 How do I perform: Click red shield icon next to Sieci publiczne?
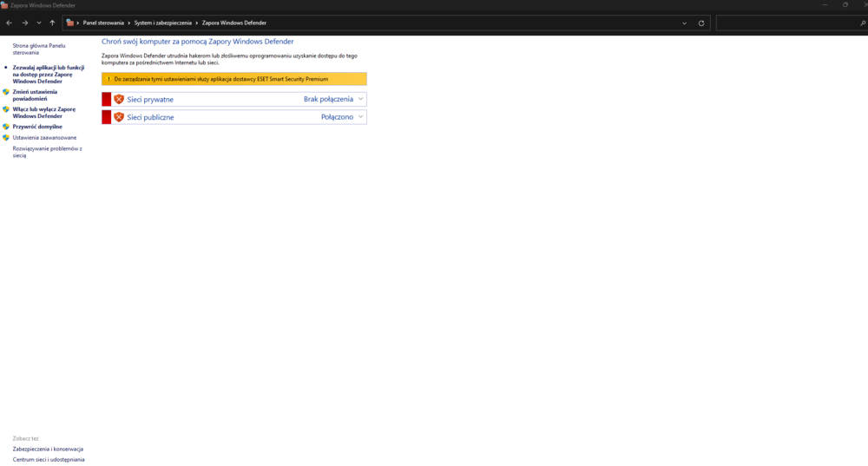(x=118, y=117)
